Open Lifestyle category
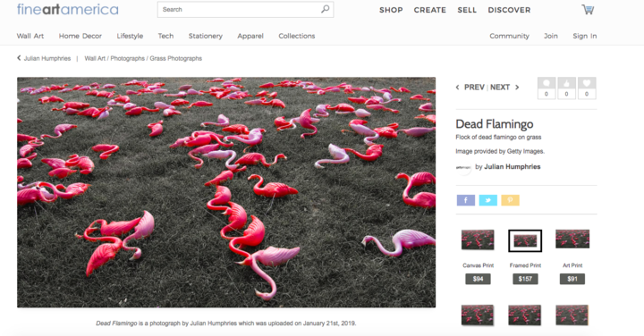Viewport: 644px width, 336px height. click(130, 36)
